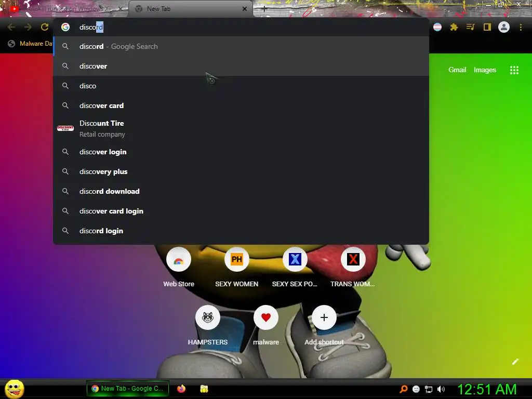Viewport: 532px width, 399px height.
Task: Click the browser Back arrow
Action: 11,27
